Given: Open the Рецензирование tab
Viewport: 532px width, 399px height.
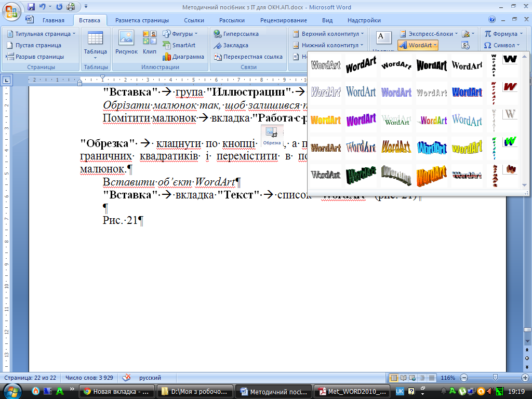Looking at the screenshot, I should [283, 20].
